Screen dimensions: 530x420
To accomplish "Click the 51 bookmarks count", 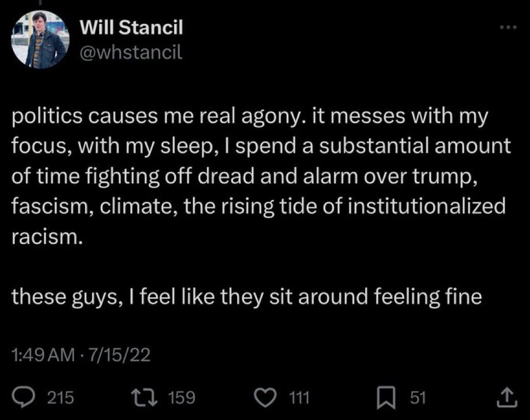I will [x=418, y=398].
